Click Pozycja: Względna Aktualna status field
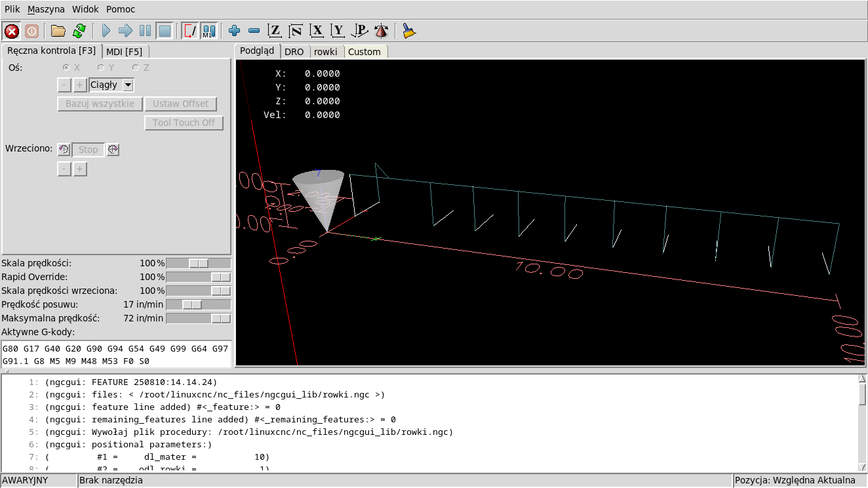868x488 pixels. [800, 480]
